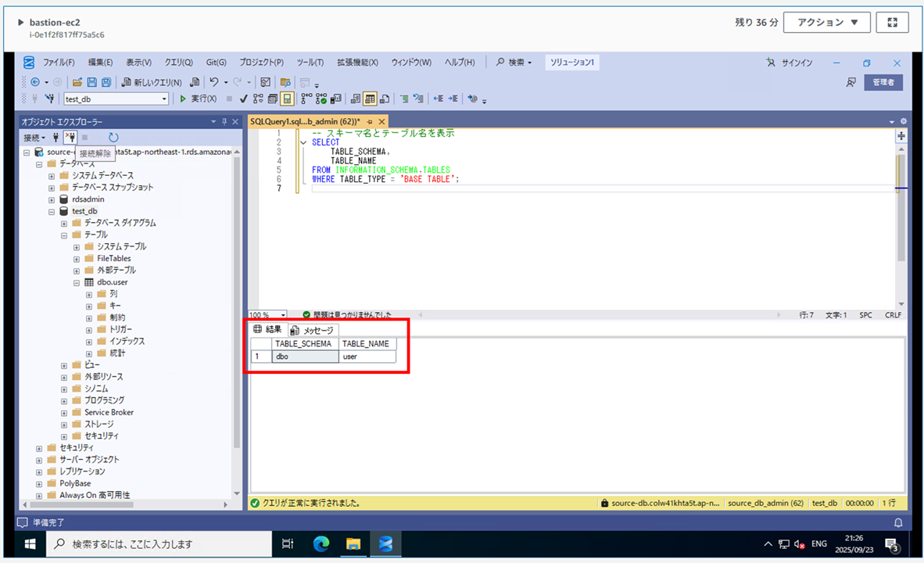Open the test_db database dropdown
The height and width of the screenshot is (563, 924).
[164, 99]
